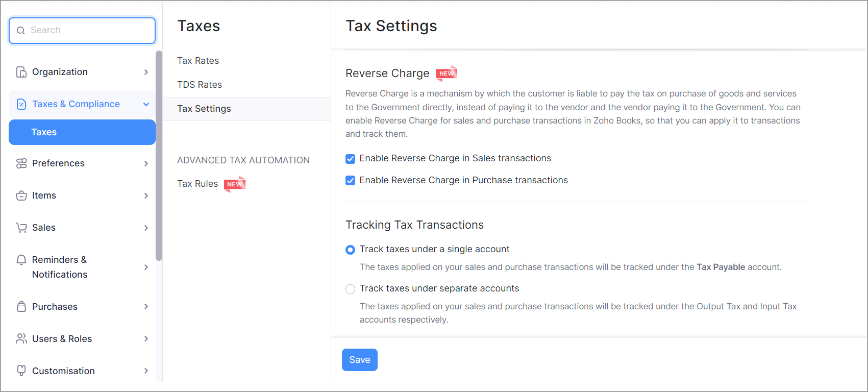Choose Track taxes under a single account
This screenshot has width=868, height=392.
(x=351, y=250)
